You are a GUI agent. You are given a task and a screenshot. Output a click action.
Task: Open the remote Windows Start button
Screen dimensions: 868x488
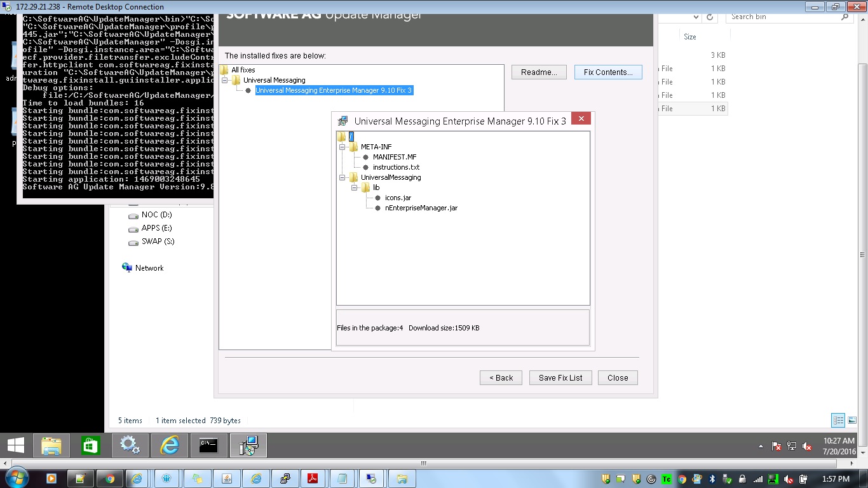click(15, 445)
